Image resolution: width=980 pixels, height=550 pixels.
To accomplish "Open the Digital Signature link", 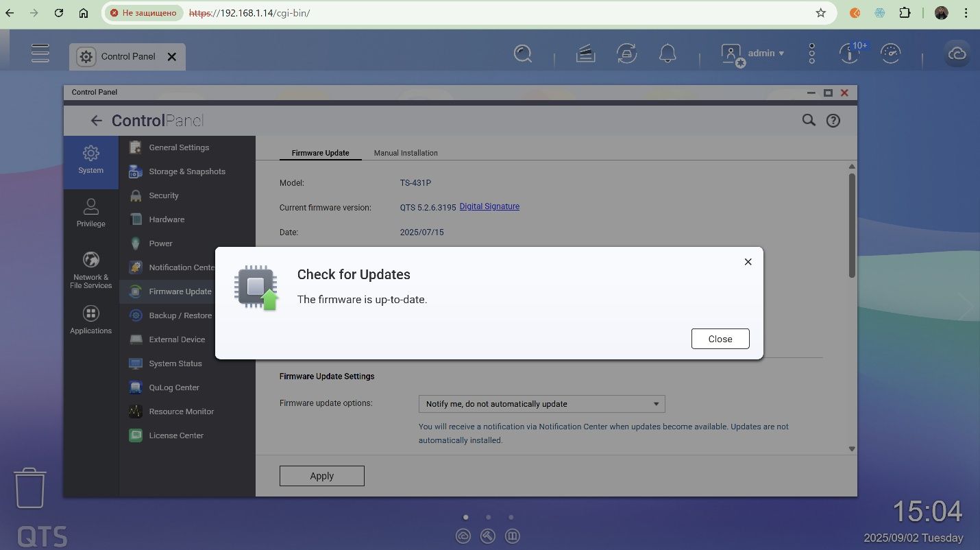I will click(x=489, y=206).
